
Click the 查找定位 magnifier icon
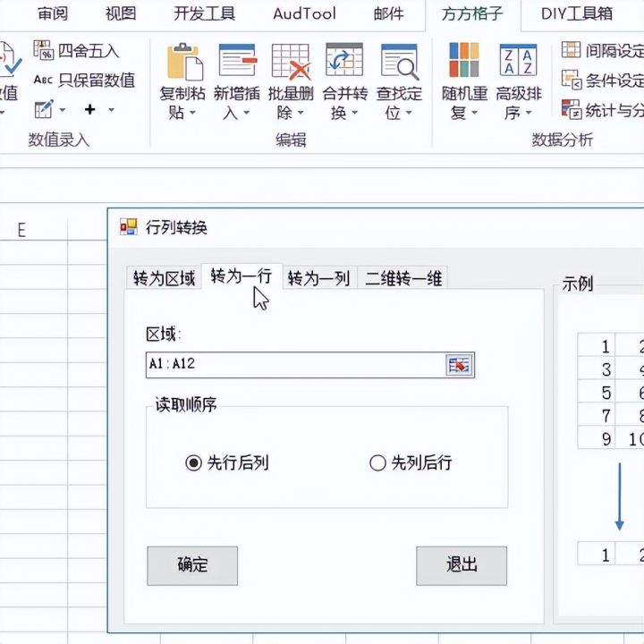pos(400,62)
